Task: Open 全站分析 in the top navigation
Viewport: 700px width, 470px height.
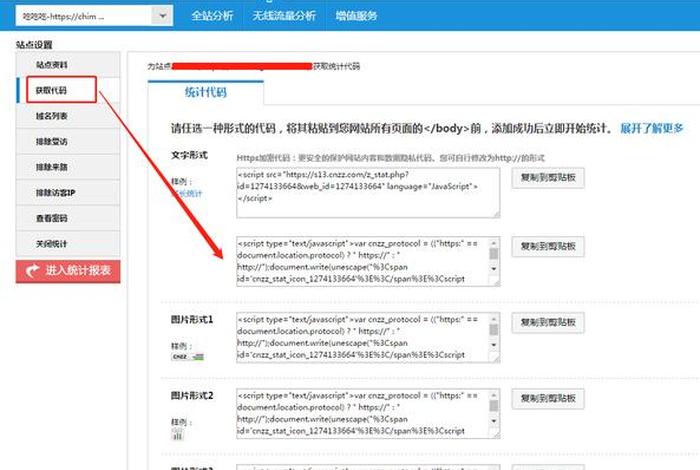Action: pyautogui.click(x=212, y=16)
